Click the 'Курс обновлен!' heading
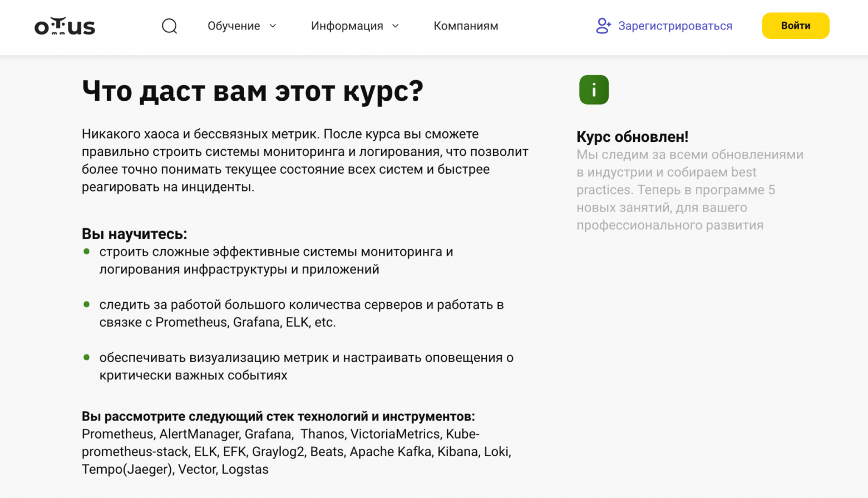The width and height of the screenshot is (868, 498). pos(632,136)
